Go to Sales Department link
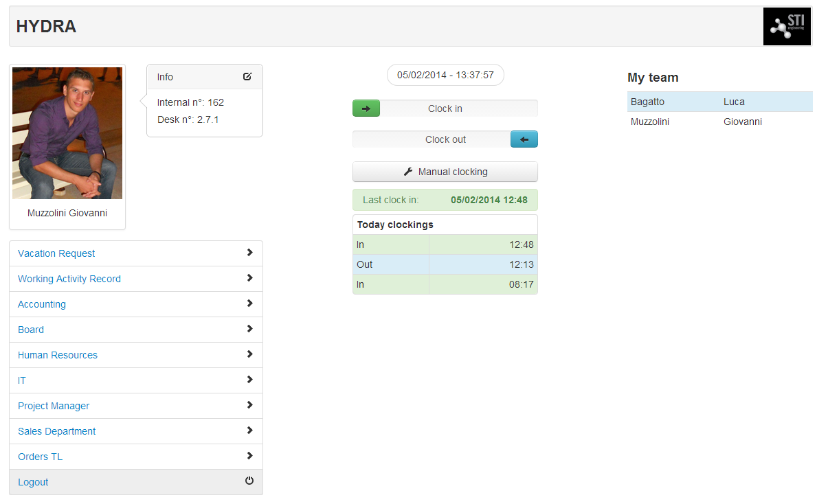Screen dimensions: 817x504 (57, 431)
